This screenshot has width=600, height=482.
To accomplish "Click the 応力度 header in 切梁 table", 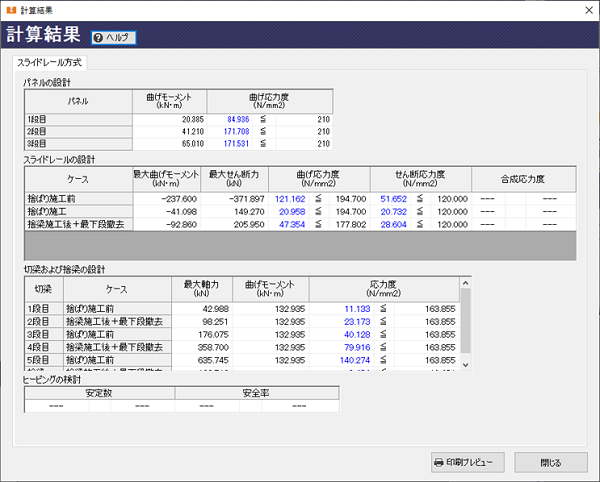I will point(384,289).
